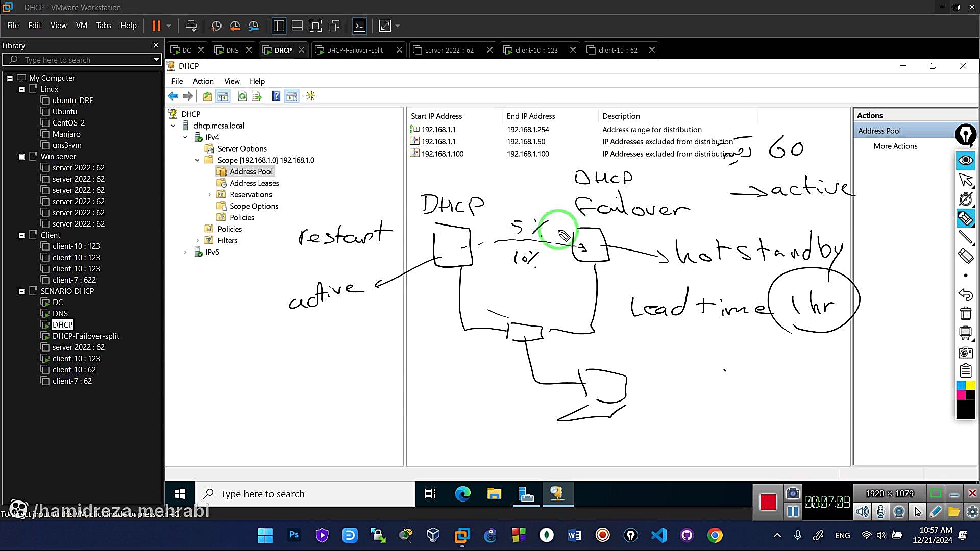Click the VMware snapshot clock icon
980x551 pixels.
216,26
